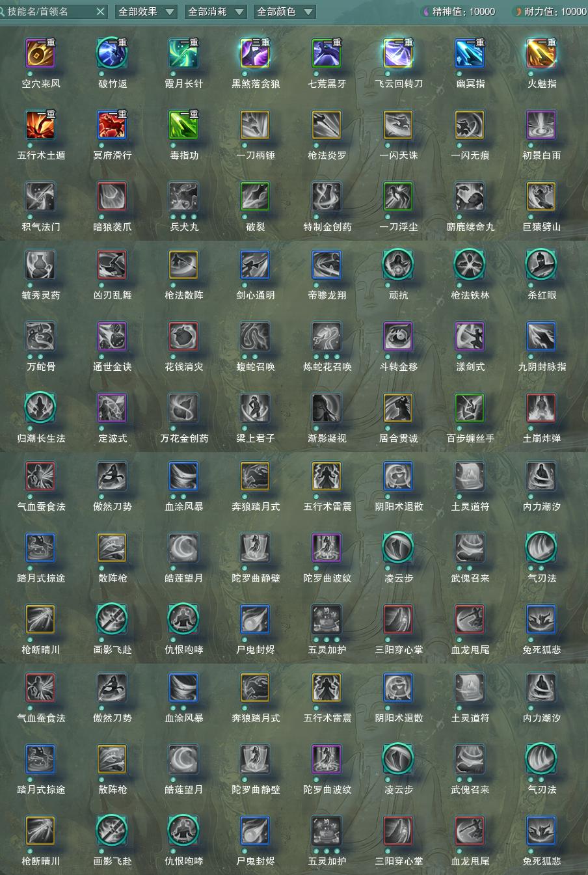Viewport: 588px width, 875px height.
Task: Choose the 幽冥指 skill icon
Action: click(470, 53)
